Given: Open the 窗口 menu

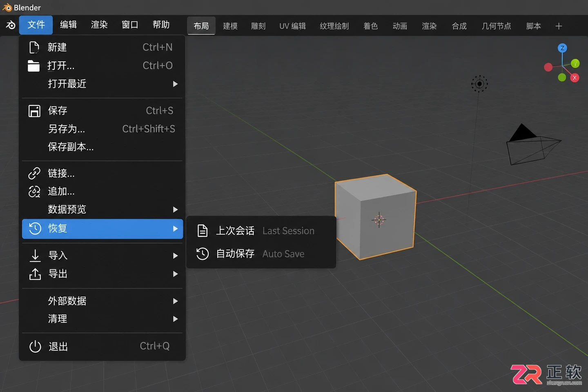Looking at the screenshot, I should pyautogui.click(x=130, y=25).
